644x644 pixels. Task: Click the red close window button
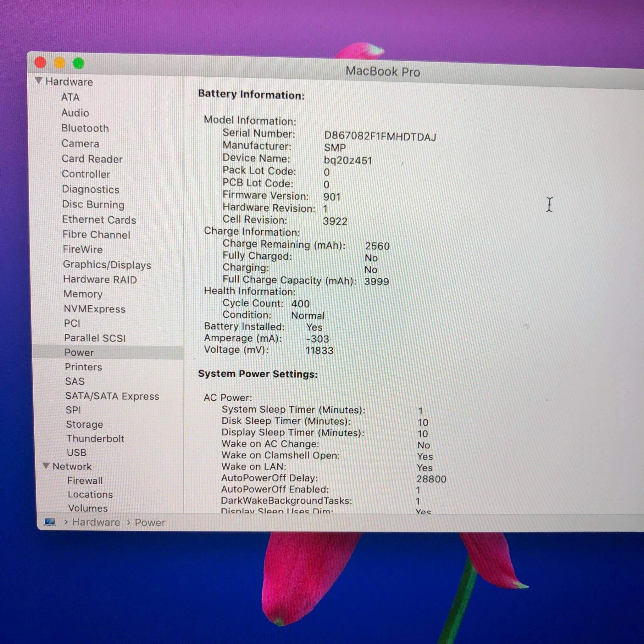pos(40,62)
